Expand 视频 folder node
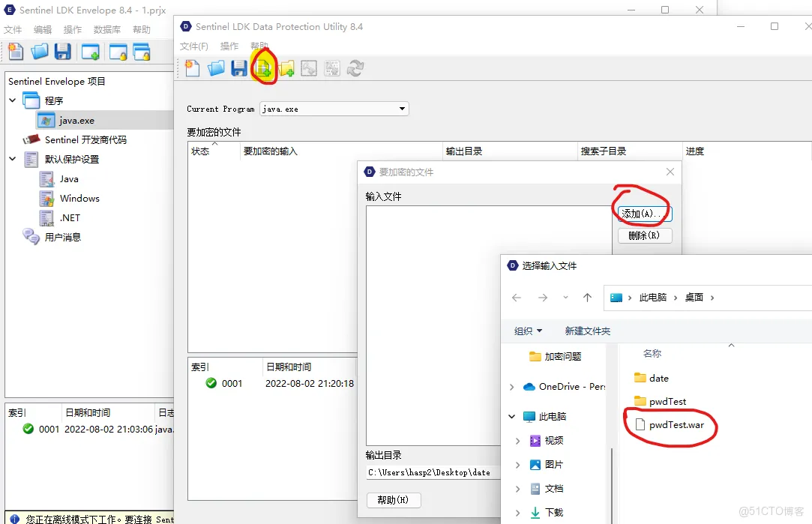812x524 pixels. click(518, 441)
